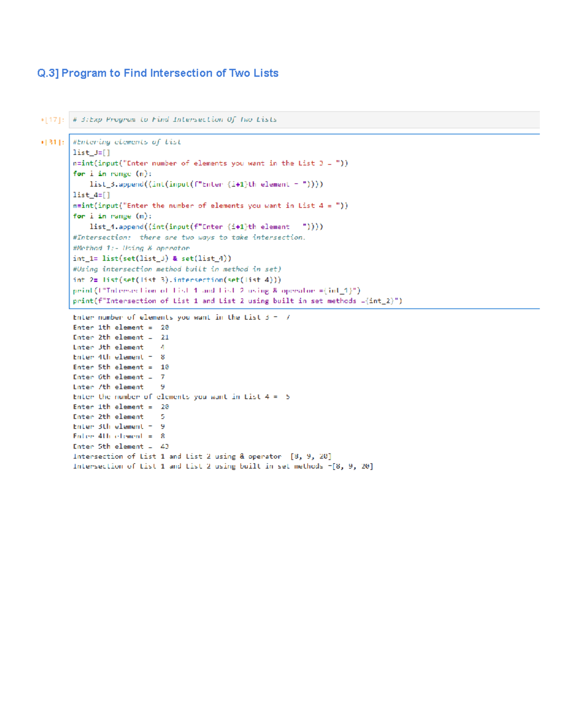The image size is (563, 728).
Task: Click output line 'Enter 2th element = 21'
Action: pyautogui.click(x=121, y=338)
